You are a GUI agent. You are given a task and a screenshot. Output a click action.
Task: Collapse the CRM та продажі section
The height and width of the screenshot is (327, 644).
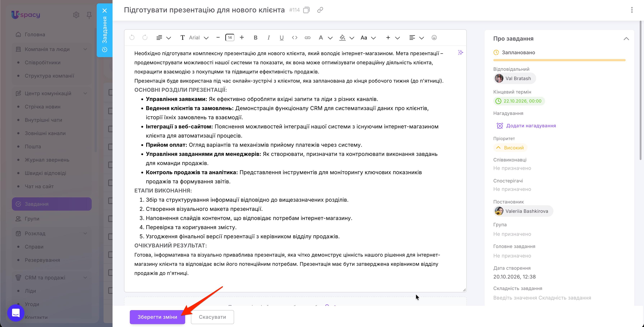pyautogui.click(x=85, y=278)
